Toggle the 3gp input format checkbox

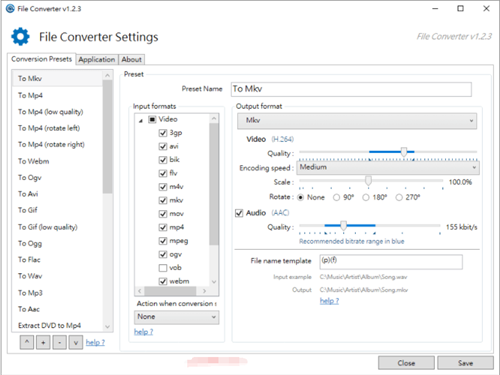[163, 133]
